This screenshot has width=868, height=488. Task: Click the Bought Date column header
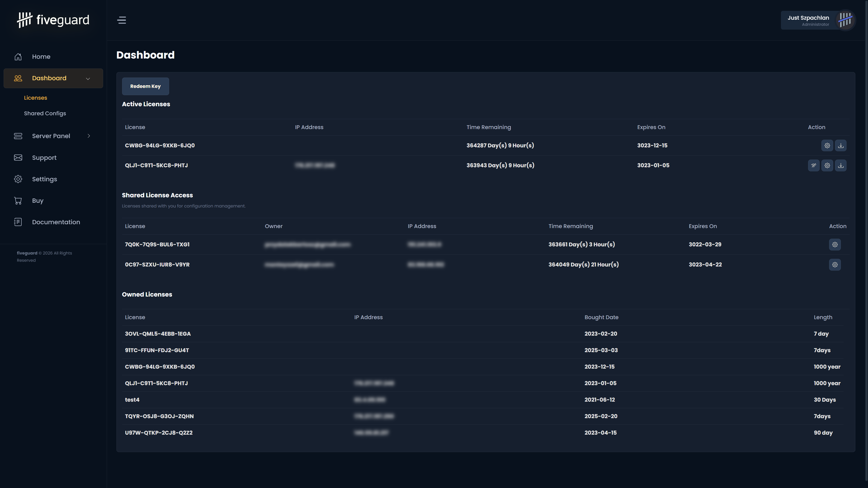pyautogui.click(x=601, y=317)
